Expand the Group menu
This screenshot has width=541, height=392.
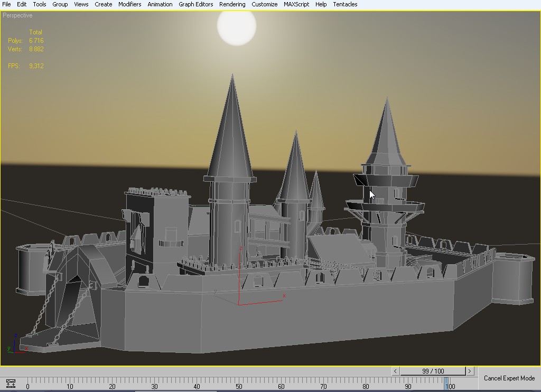(x=60, y=4)
